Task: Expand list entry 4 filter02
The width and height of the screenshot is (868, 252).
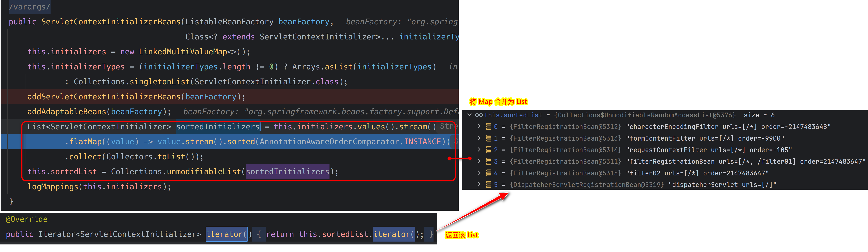Action: [x=479, y=173]
